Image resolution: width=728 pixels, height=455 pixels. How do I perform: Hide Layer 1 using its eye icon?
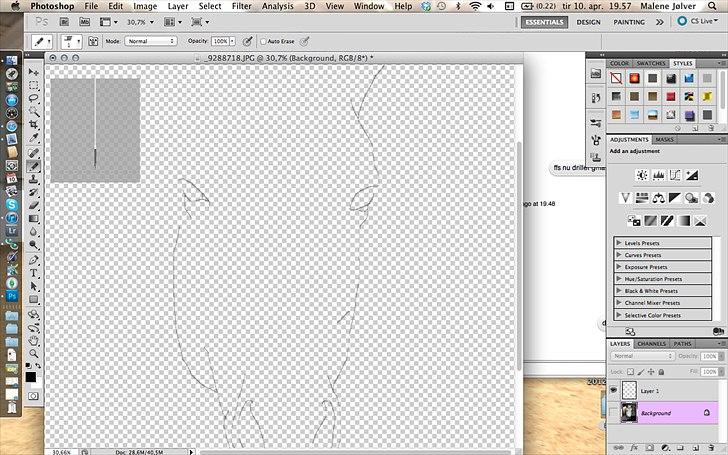[613, 391]
